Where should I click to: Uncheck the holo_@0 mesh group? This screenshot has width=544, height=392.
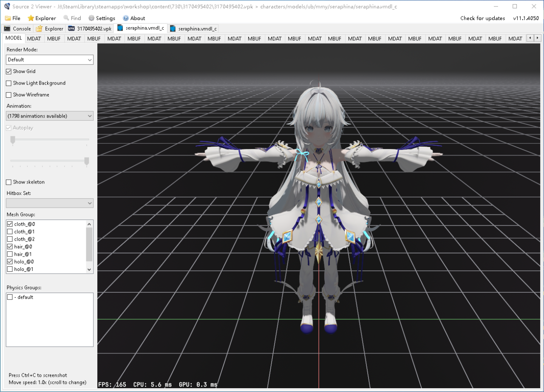point(10,262)
